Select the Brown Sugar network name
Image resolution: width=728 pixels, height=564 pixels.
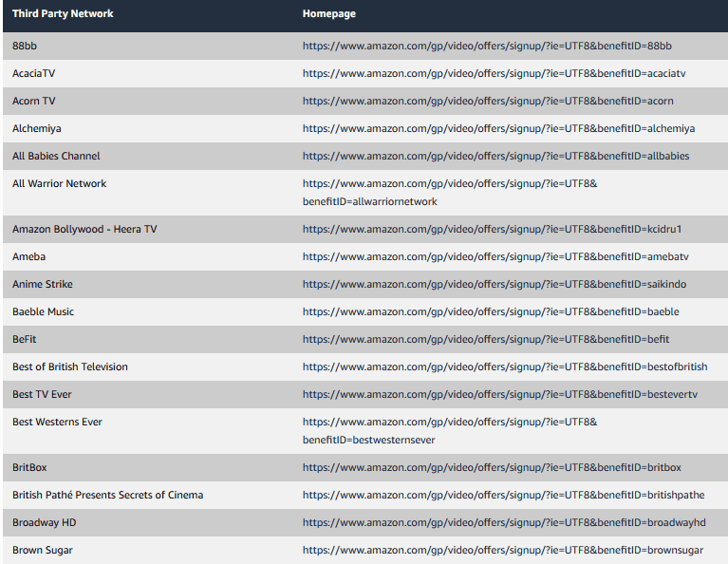pos(43,550)
